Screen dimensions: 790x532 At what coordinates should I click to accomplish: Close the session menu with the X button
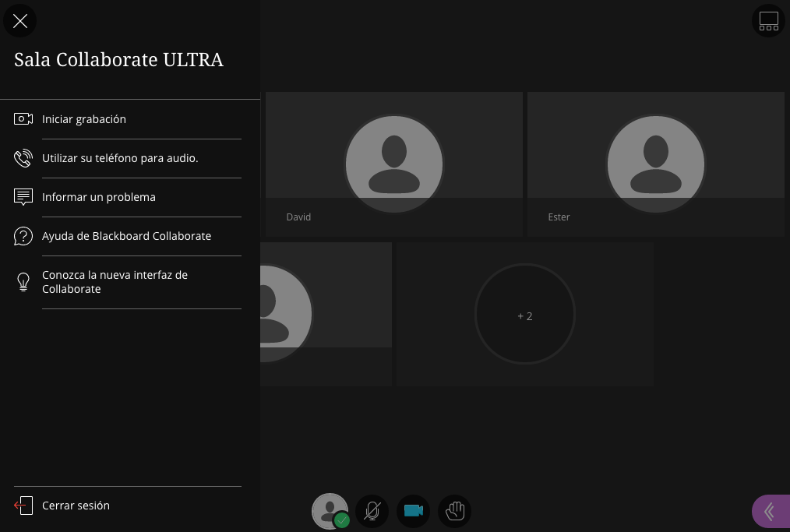coord(20,21)
